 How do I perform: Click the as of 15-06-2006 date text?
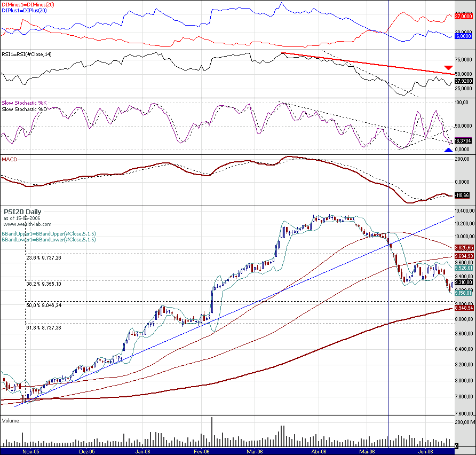click(22, 218)
